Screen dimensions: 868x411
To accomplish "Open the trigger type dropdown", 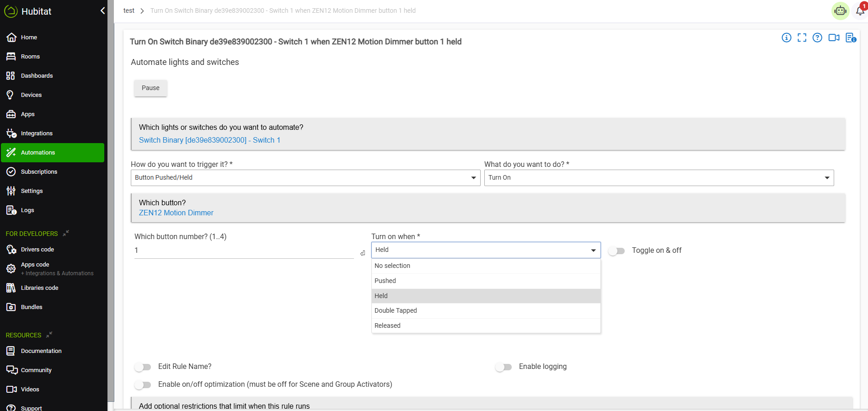I will 305,178.
